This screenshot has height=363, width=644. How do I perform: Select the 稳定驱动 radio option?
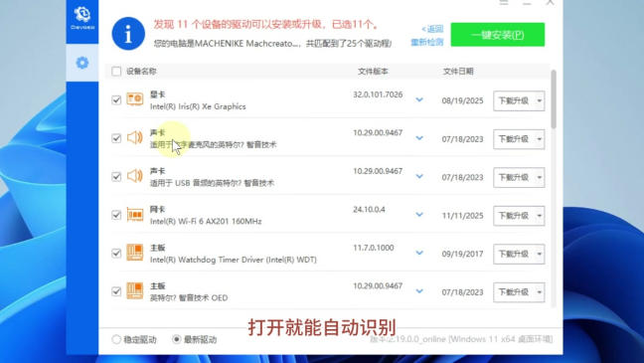[x=116, y=339]
